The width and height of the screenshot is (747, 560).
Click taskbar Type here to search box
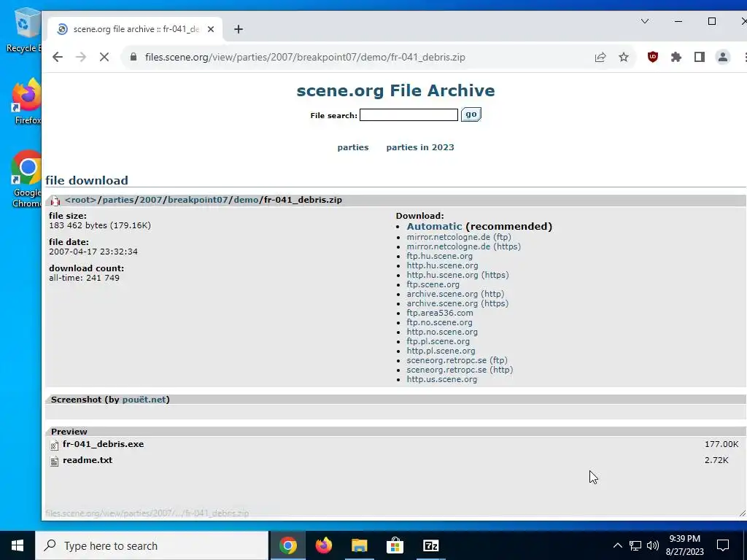[152, 545]
